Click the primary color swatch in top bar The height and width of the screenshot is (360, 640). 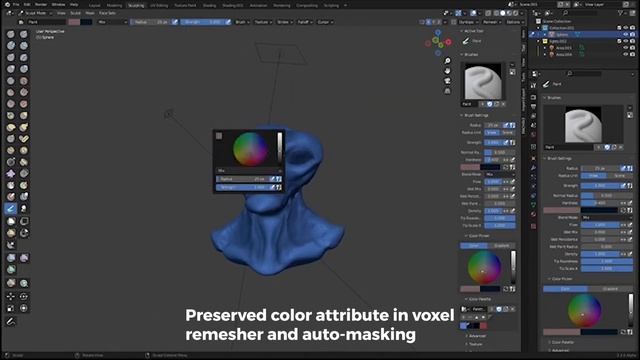pos(74,22)
